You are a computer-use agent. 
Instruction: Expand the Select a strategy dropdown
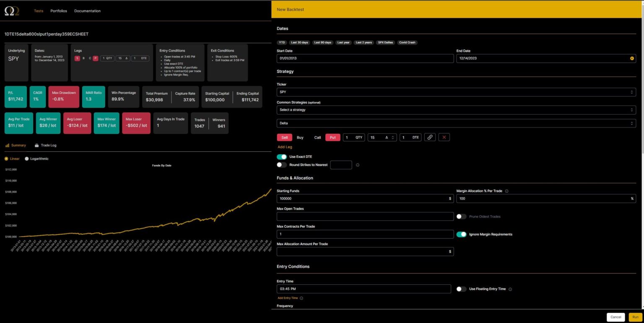456,110
